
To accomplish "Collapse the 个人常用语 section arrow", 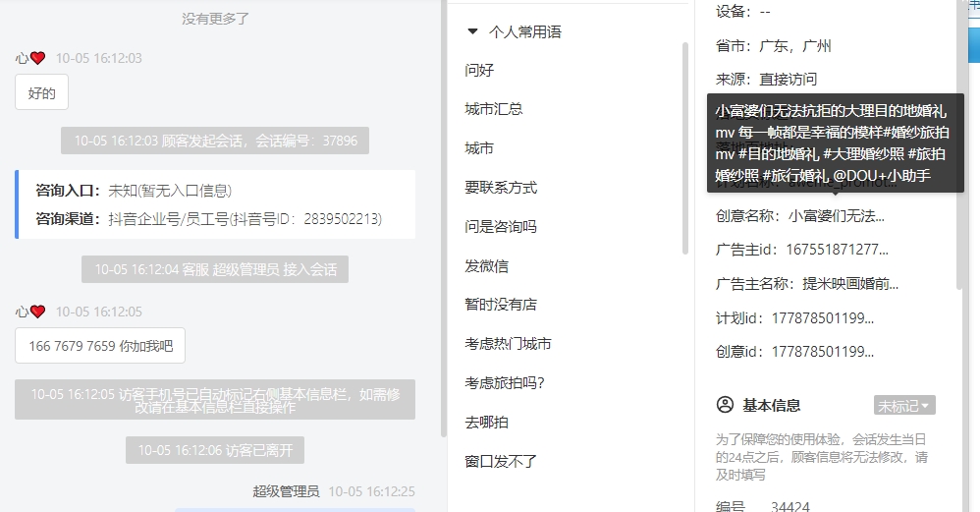I will pyautogui.click(x=472, y=31).
